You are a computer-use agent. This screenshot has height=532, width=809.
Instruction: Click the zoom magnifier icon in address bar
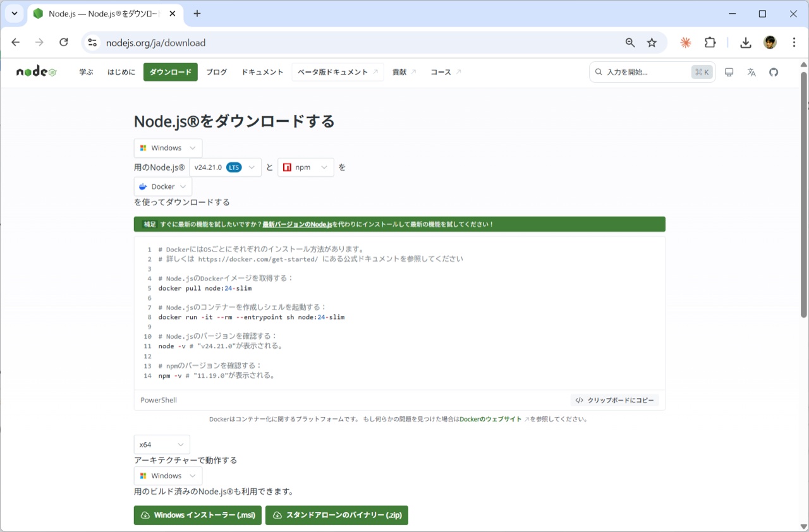pos(630,42)
